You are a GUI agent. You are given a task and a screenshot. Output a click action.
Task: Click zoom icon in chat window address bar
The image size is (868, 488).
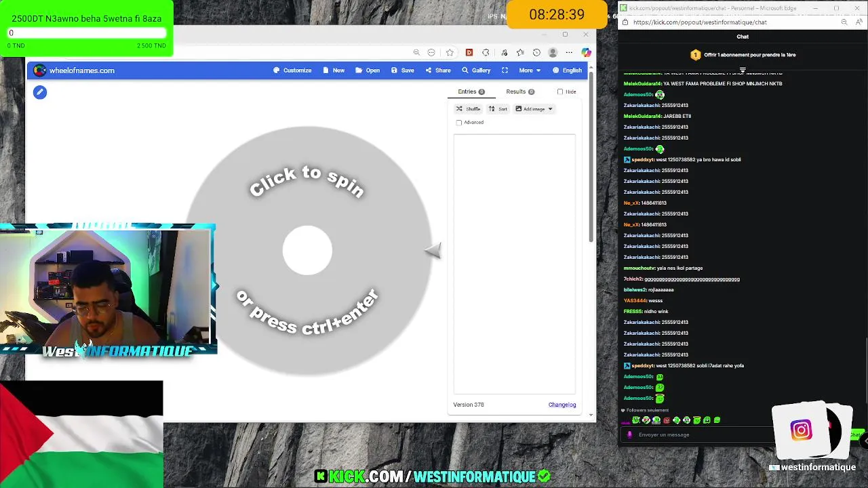(844, 22)
